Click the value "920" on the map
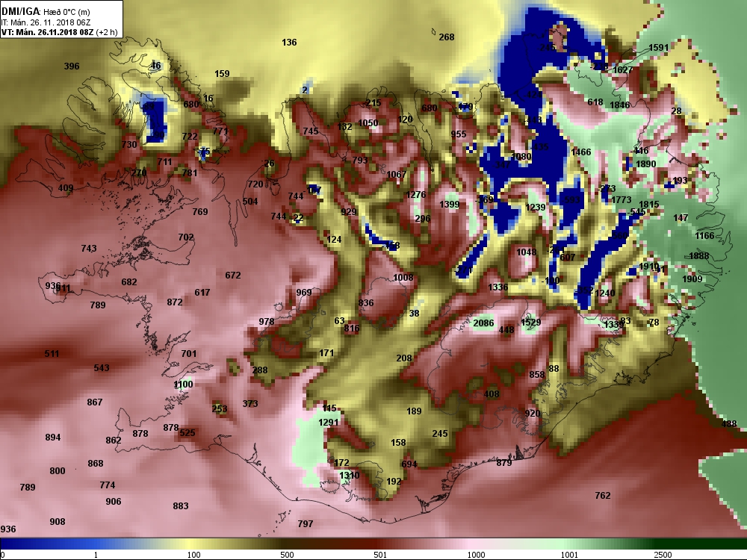The height and width of the screenshot is (560, 747). pyautogui.click(x=532, y=414)
